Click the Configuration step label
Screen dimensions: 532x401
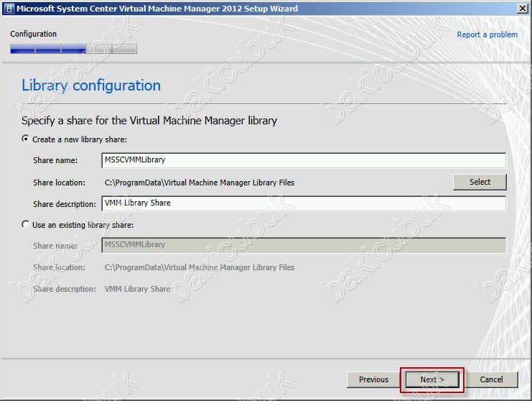coord(33,34)
